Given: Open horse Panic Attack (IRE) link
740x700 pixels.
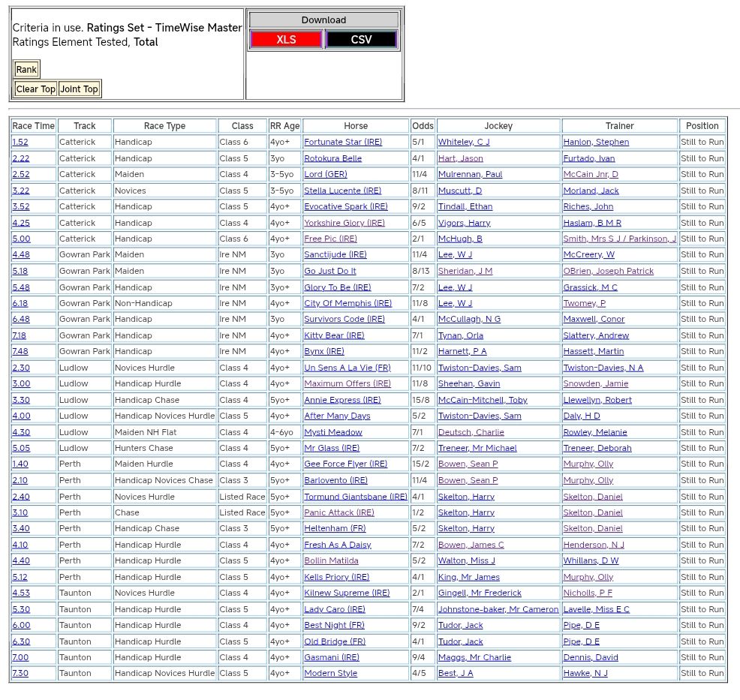Looking at the screenshot, I should click(338, 512).
